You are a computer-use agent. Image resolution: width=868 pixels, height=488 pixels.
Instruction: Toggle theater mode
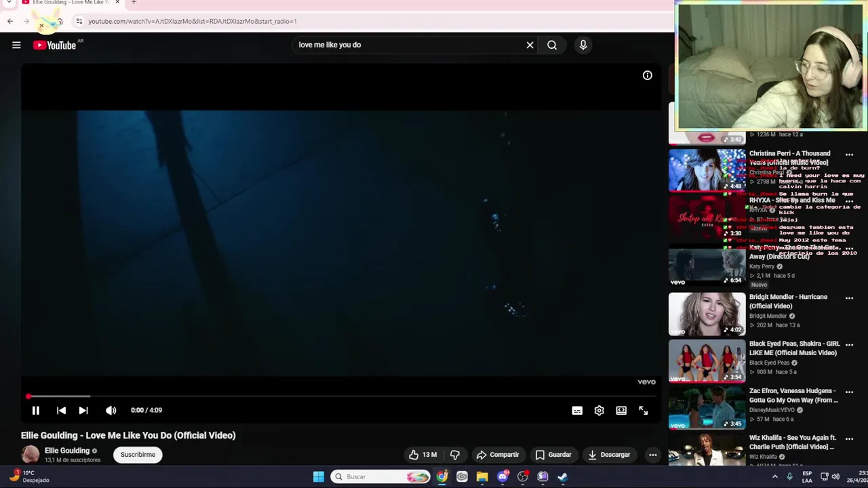point(621,410)
